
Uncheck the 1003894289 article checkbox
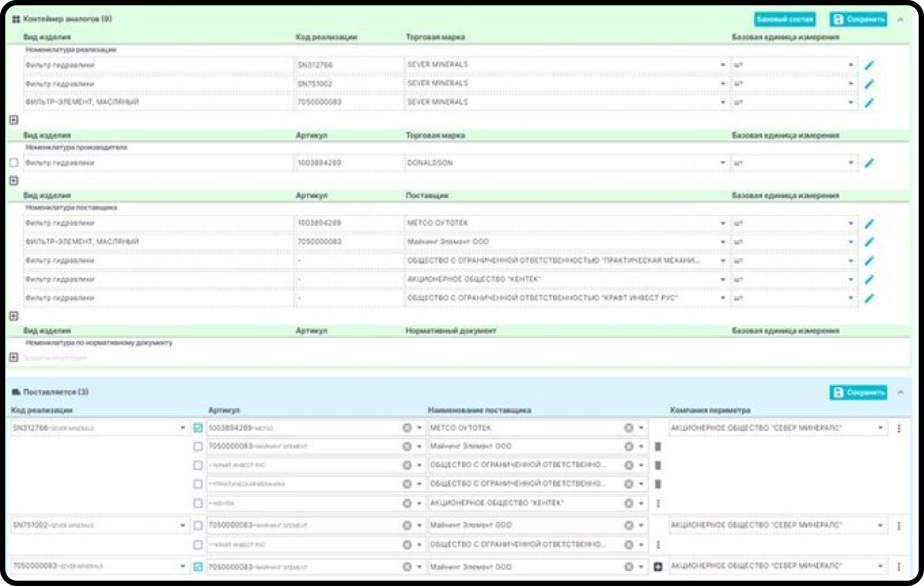198,428
